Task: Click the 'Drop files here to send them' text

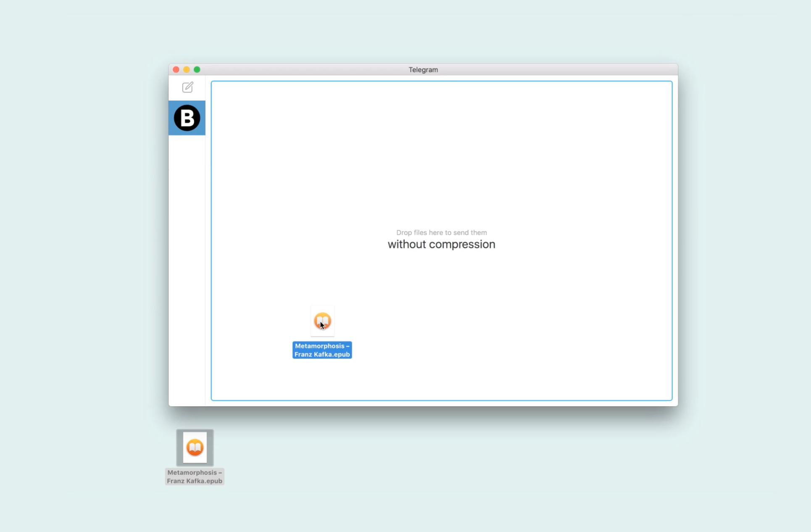Action: pos(441,232)
